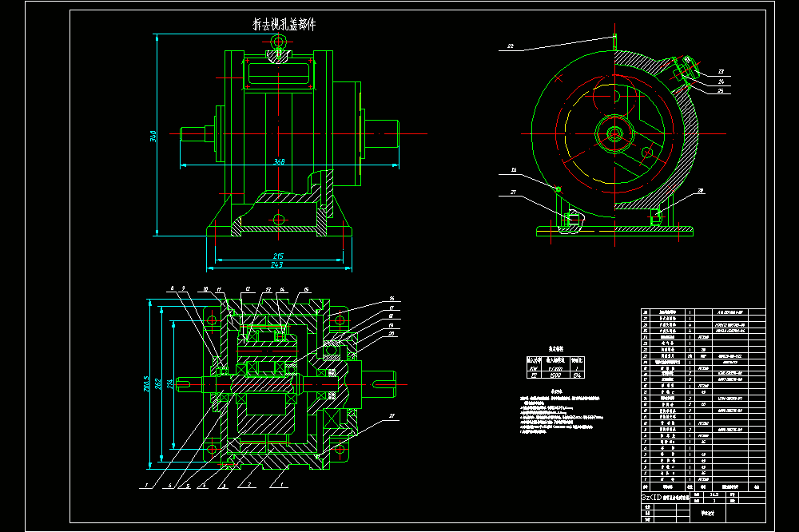This screenshot has width=799, height=532.
Task: Click the center shaft circle in side view
Action: (x=614, y=134)
